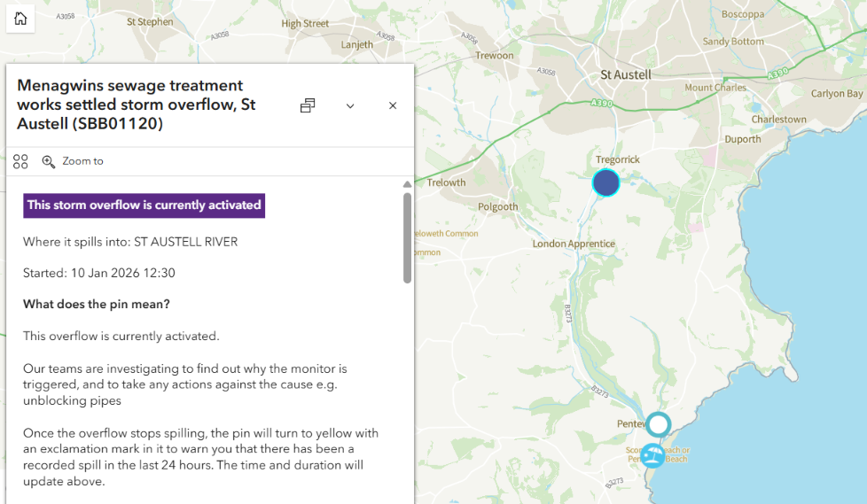
Task: Click the St Austell town label
Action: coord(626,74)
